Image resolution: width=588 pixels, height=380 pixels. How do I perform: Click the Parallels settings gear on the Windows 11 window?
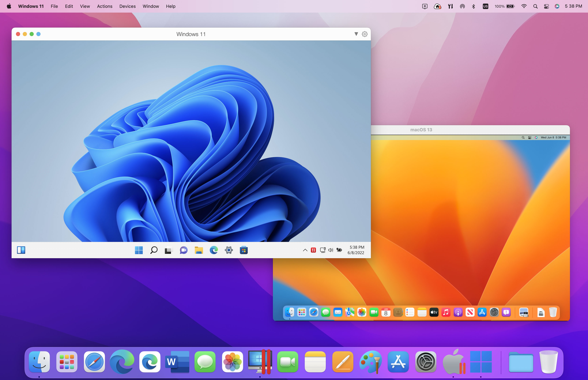[364, 34]
